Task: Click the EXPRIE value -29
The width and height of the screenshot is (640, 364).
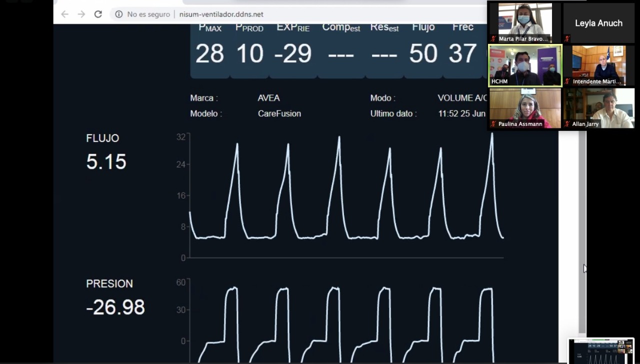Action: (293, 53)
